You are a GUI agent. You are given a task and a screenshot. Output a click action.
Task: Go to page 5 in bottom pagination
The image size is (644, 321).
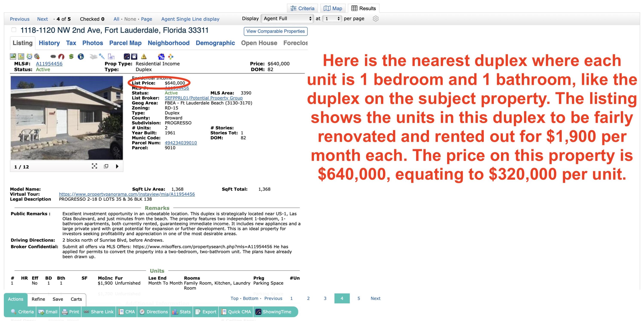[358, 298]
